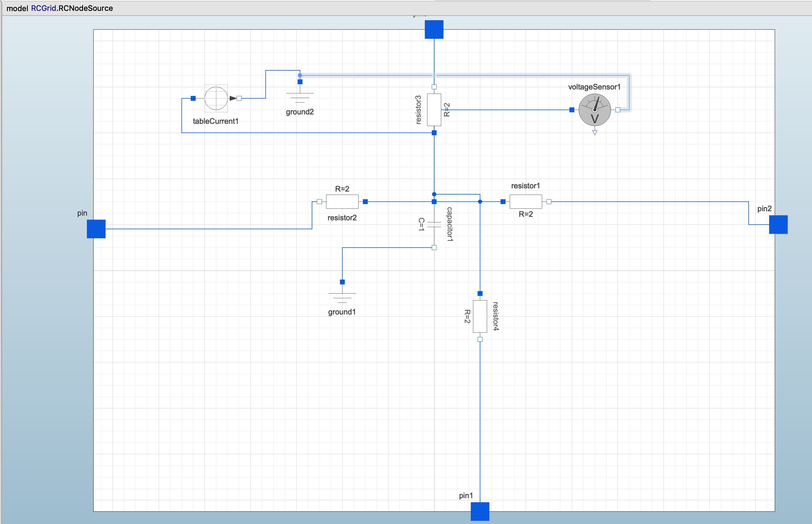Select the voltageSensor1 voltmeter component
The width and height of the screenshot is (812, 524).
[x=595, y=110]
